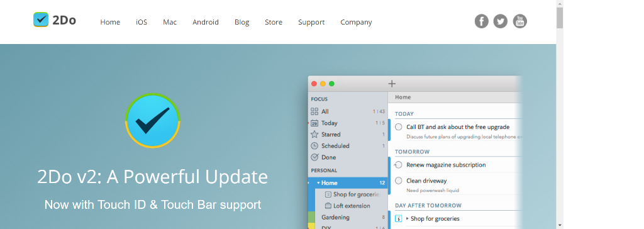
Task: Select the Home list row
Action: tap(348, 183)
